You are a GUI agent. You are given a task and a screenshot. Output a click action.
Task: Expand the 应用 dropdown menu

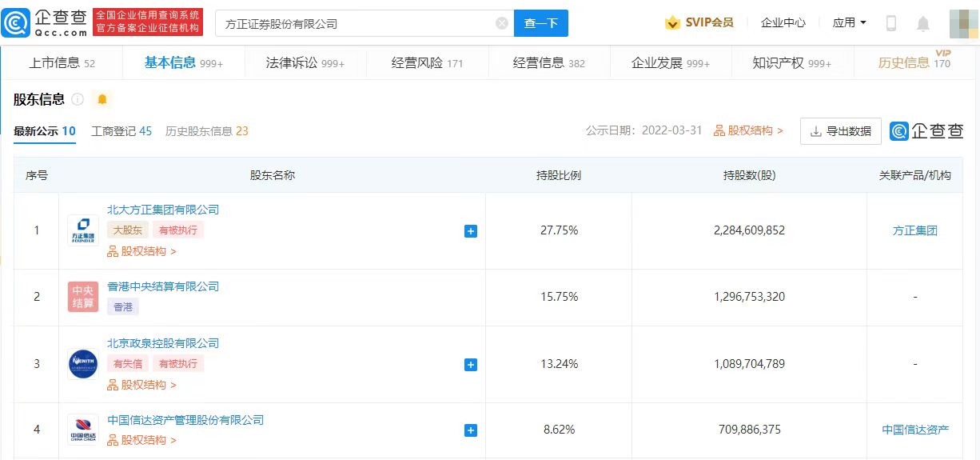pos(850,22)
